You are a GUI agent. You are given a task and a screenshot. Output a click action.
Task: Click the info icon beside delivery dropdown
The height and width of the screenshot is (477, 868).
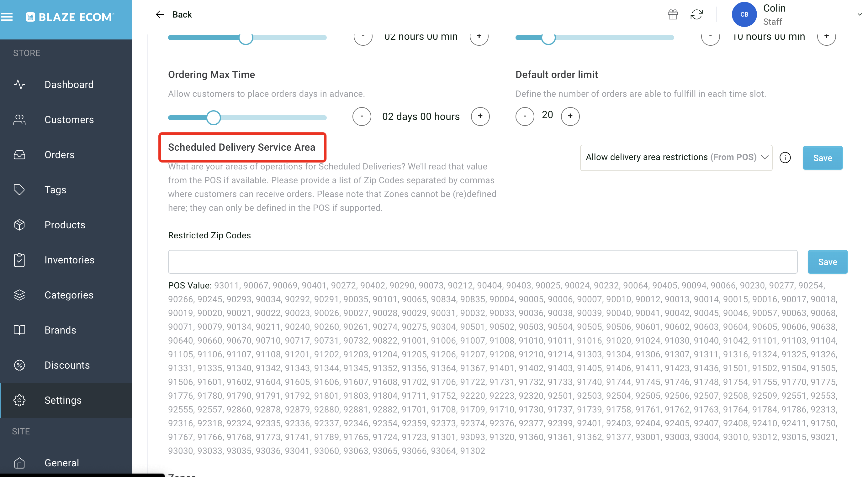pos(785,158)
